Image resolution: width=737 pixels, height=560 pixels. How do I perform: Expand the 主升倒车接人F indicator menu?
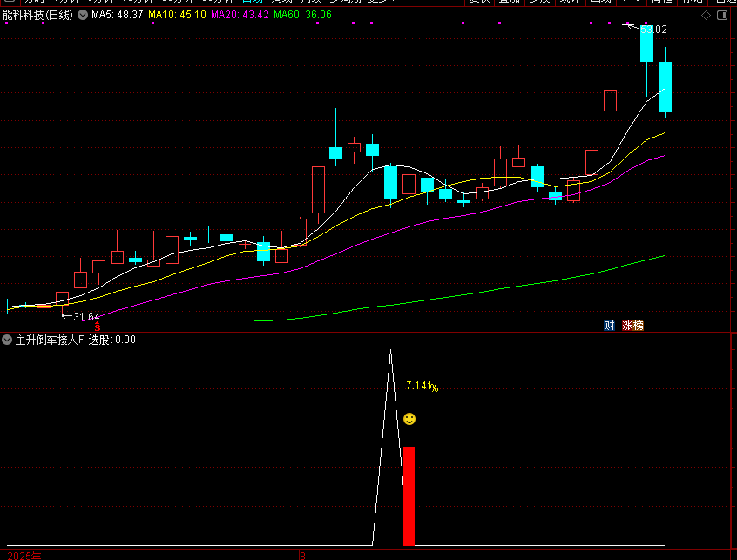click(x=7, y=340)
